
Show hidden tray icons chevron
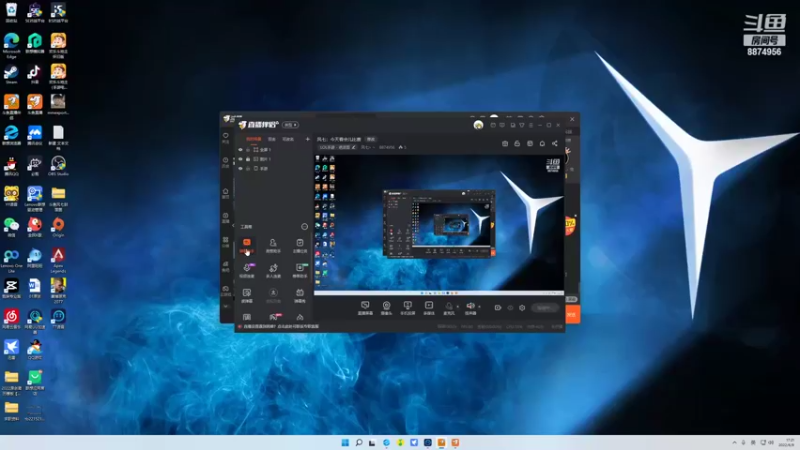[734, 442]
